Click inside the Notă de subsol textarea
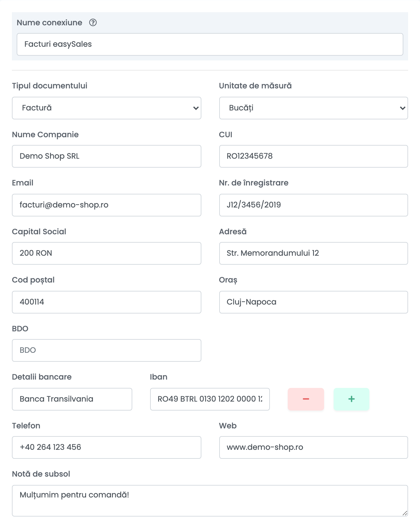Image resolution: width=420 pixels, height=518 pixels. point(210,501)
